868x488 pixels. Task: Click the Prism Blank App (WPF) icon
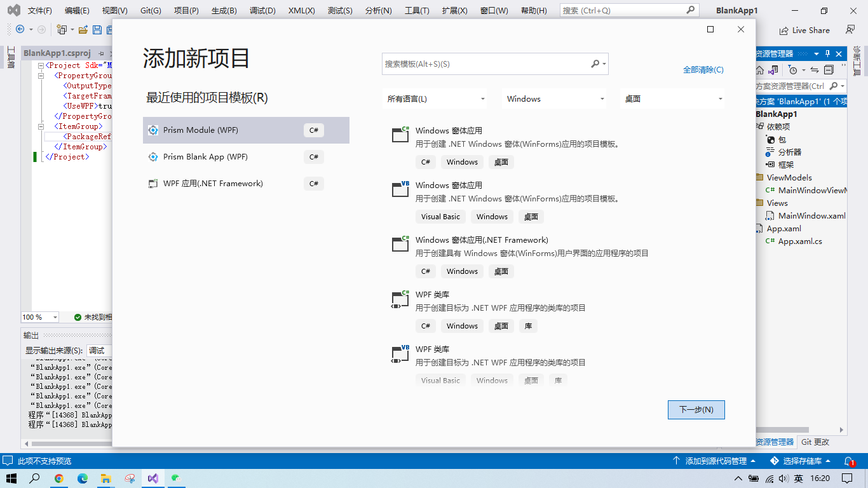(x=153, y=157)
